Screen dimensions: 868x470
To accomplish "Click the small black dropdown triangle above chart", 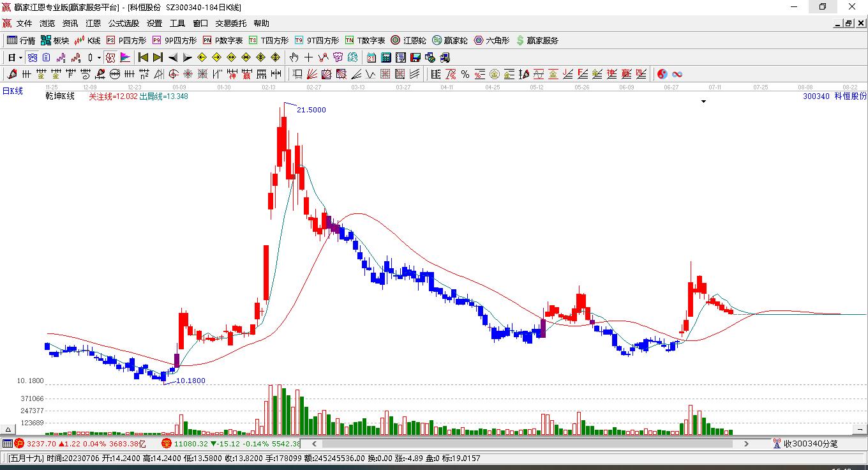I will point(703,102).
